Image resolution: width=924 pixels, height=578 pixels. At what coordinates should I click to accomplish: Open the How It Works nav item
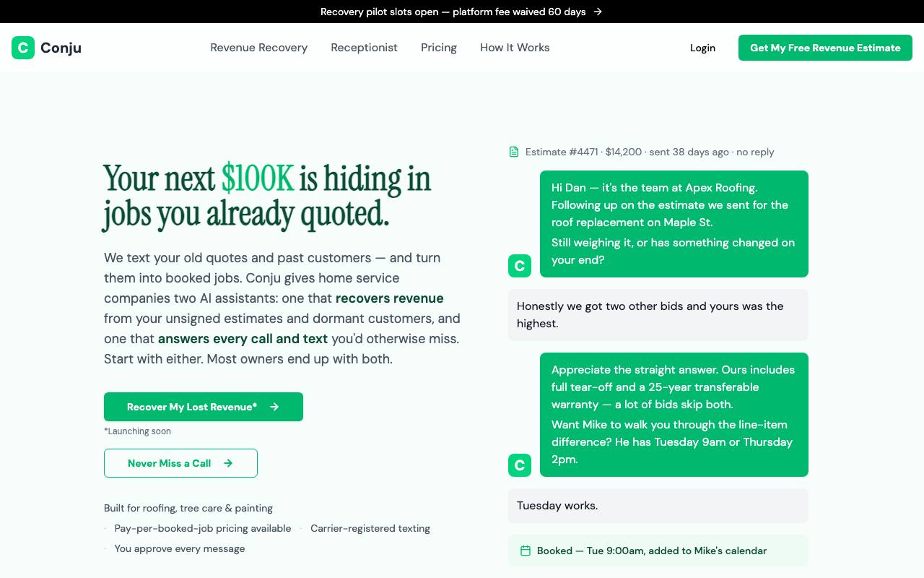(x=515, y=48)
